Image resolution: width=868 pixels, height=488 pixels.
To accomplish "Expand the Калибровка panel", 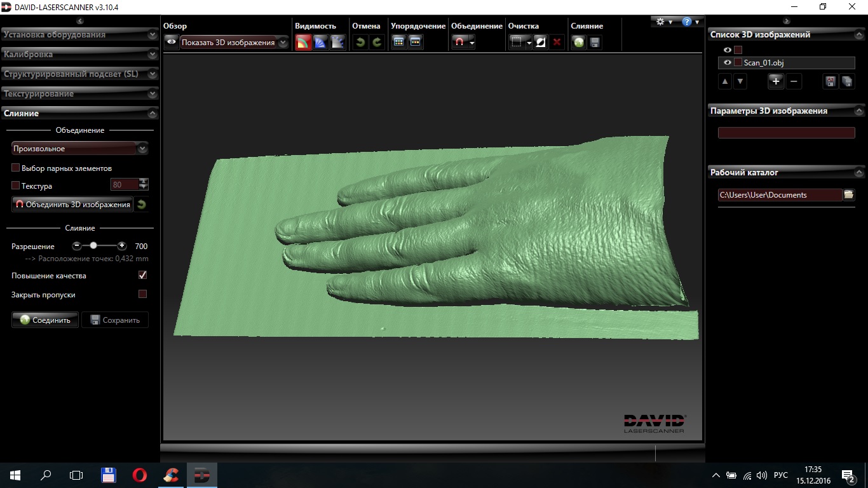I will 79,55.
